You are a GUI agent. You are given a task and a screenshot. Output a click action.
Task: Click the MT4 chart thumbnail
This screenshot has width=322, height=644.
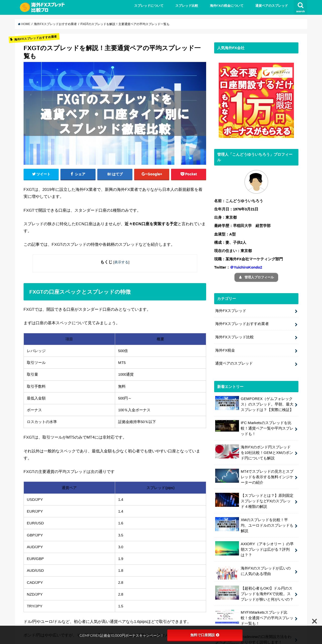click(227, 476)
